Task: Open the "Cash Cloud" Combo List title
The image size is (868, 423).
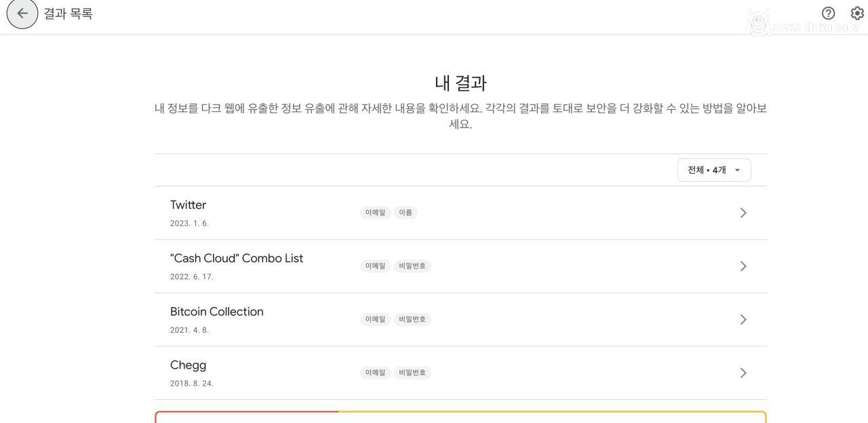Action: point(237,258)
